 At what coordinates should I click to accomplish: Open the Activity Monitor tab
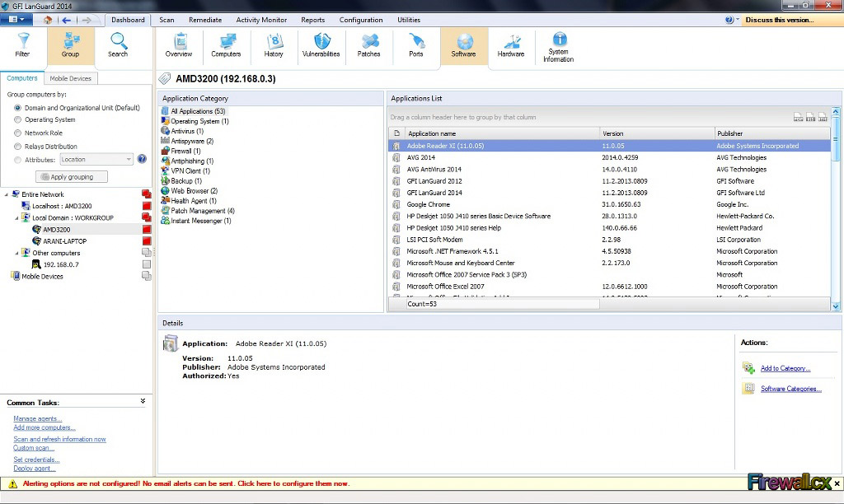tap(261, 20)
